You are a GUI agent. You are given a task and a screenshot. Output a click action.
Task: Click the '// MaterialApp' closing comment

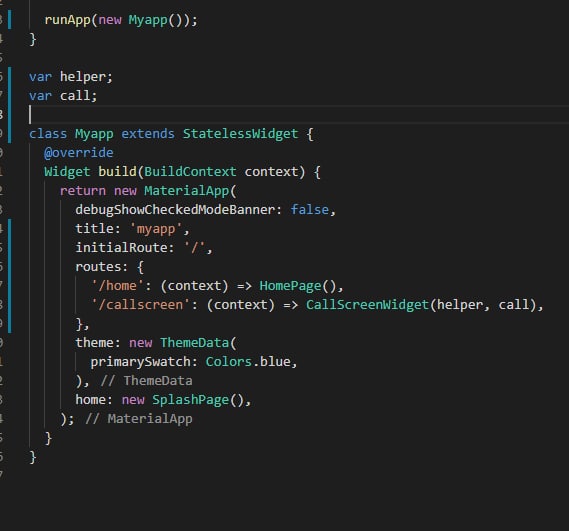click(x=139, y=419)
